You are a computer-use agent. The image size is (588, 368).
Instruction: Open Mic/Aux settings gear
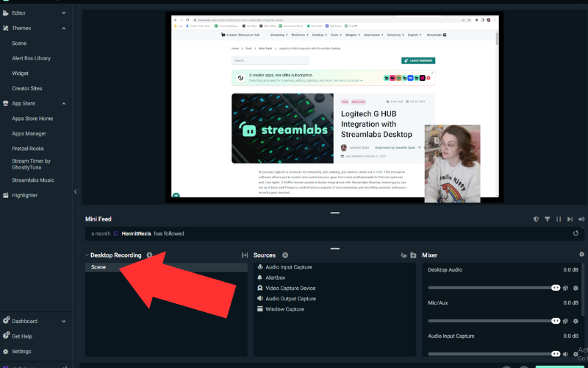tap(576, 321)
